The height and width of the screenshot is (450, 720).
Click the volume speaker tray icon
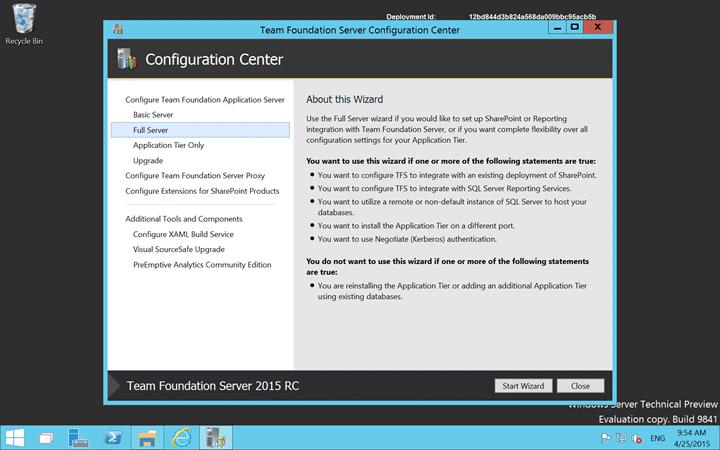[636, 438]
